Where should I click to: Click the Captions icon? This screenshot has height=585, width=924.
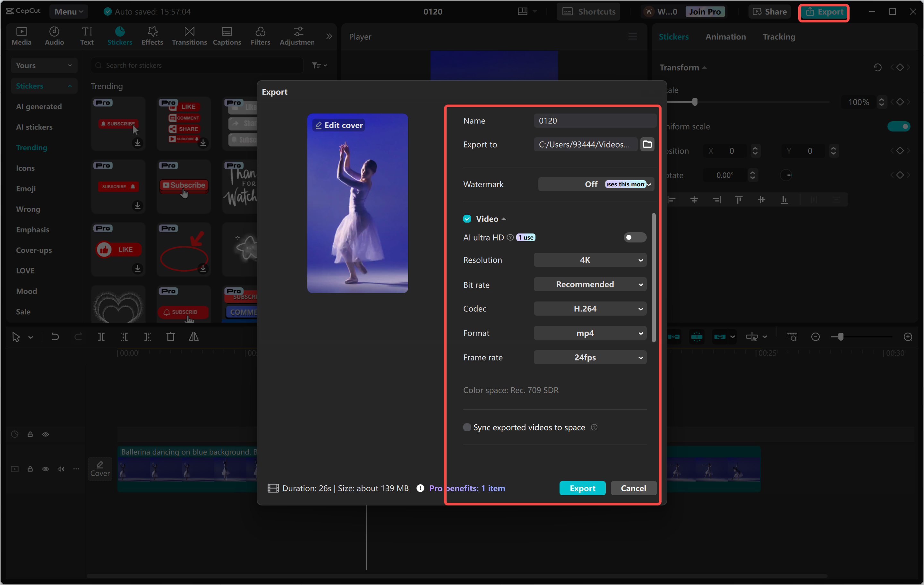227,36
